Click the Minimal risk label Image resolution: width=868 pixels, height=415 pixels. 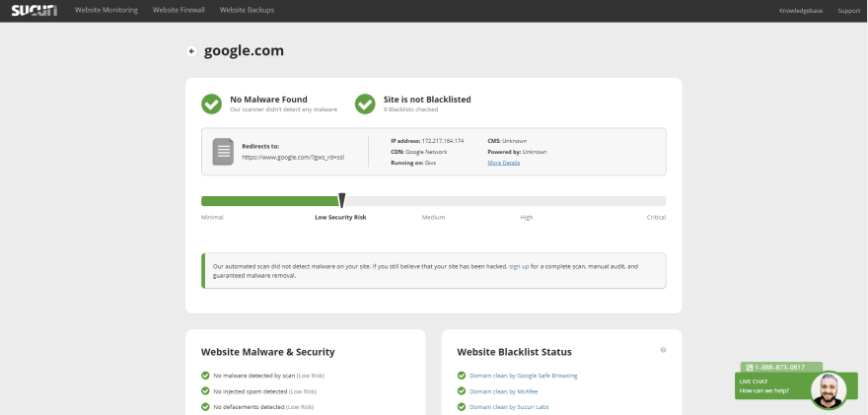tap(212, 218)
